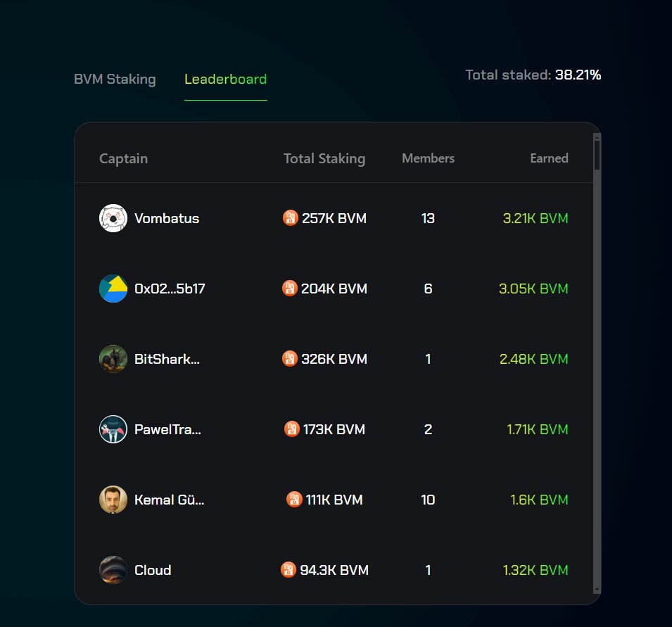Click the 204K BVM staking value
The image size is (672, 627).
(x=334, y=289)
